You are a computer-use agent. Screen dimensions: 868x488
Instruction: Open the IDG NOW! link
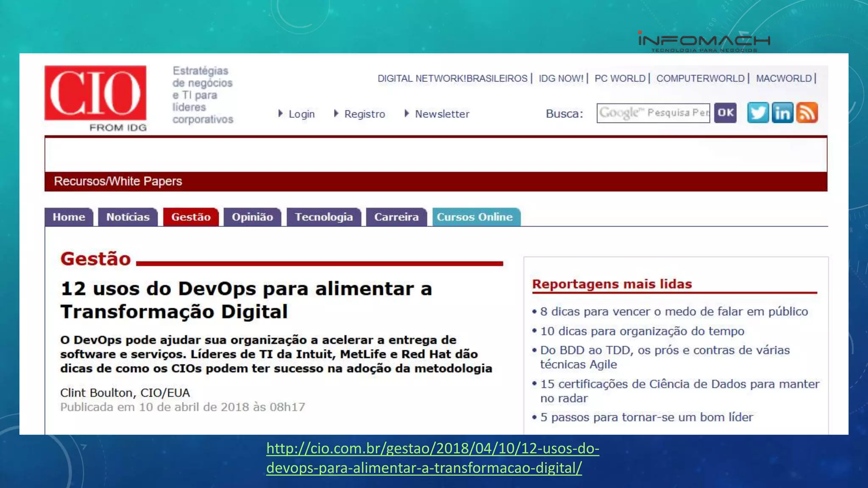561,78
